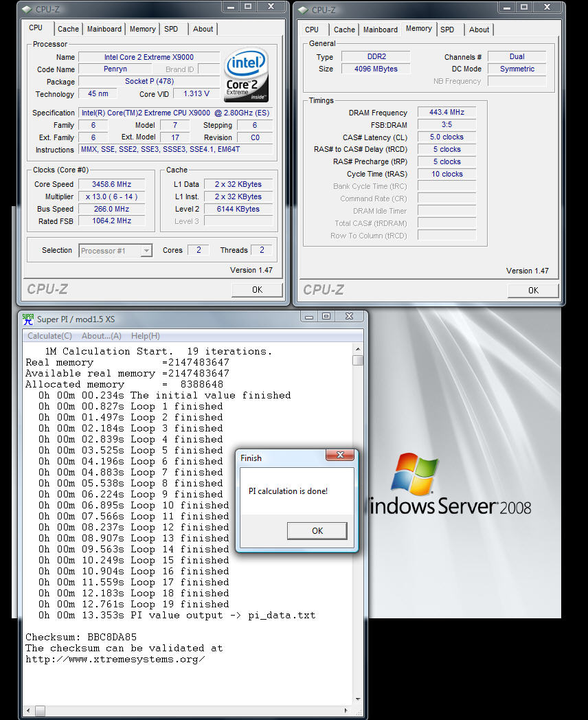Click the Super PI title bar icon
The width and height of the screenshot is (588, 720).
click(28, 319)
